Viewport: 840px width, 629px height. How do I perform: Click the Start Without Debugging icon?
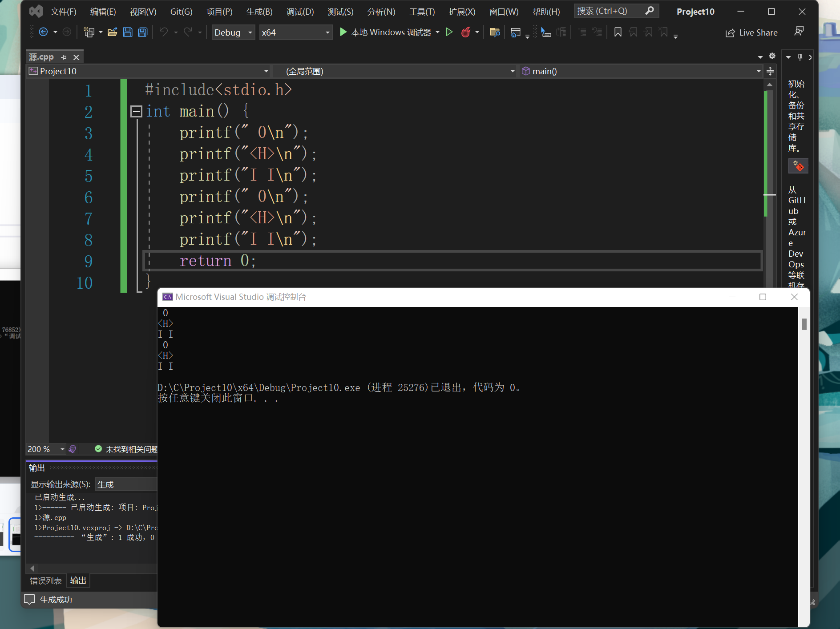(449, 32)
